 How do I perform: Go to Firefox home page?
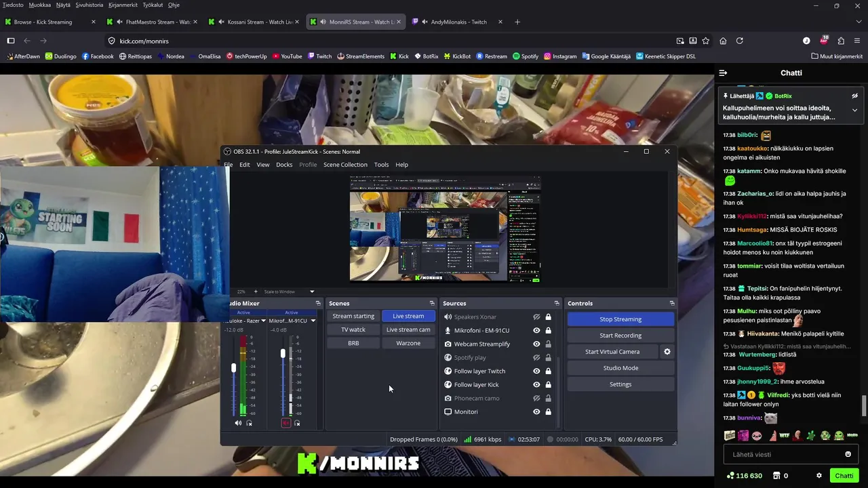(723, 41)
